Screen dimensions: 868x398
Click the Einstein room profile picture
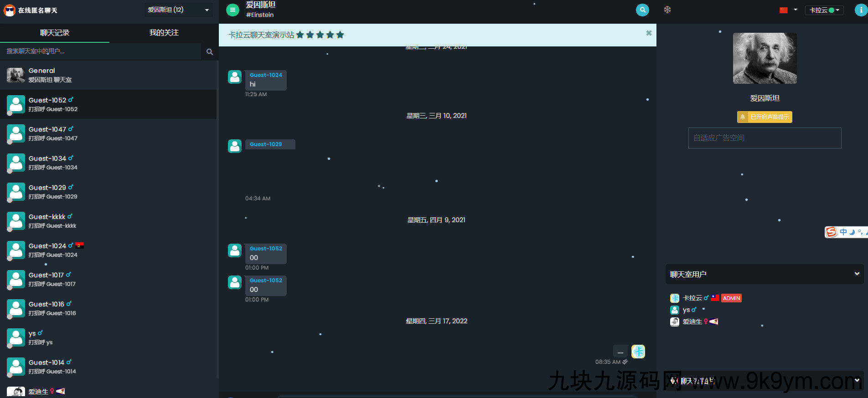pos(765,58)
